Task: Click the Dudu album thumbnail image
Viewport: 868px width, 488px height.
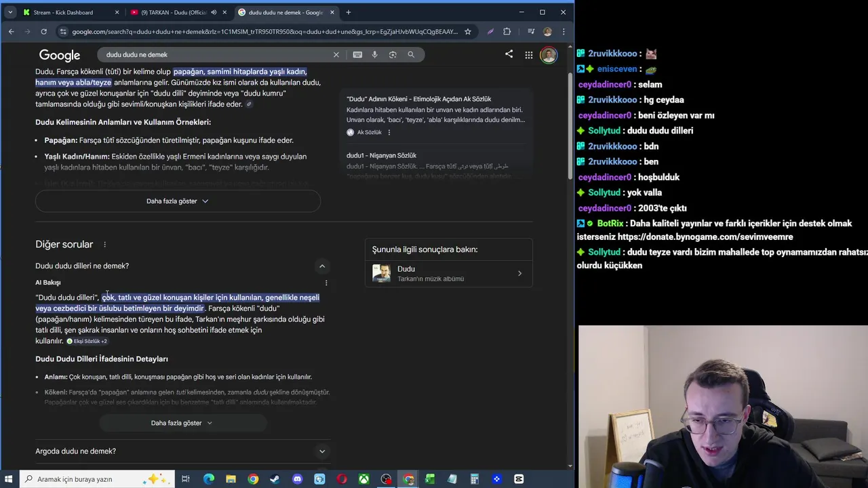Action: (382, 274)
